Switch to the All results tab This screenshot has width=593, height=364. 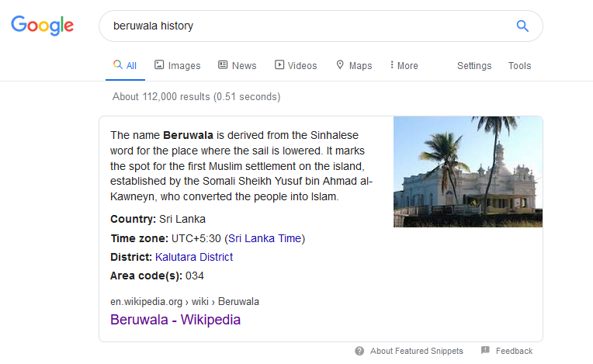click(125, 65)
